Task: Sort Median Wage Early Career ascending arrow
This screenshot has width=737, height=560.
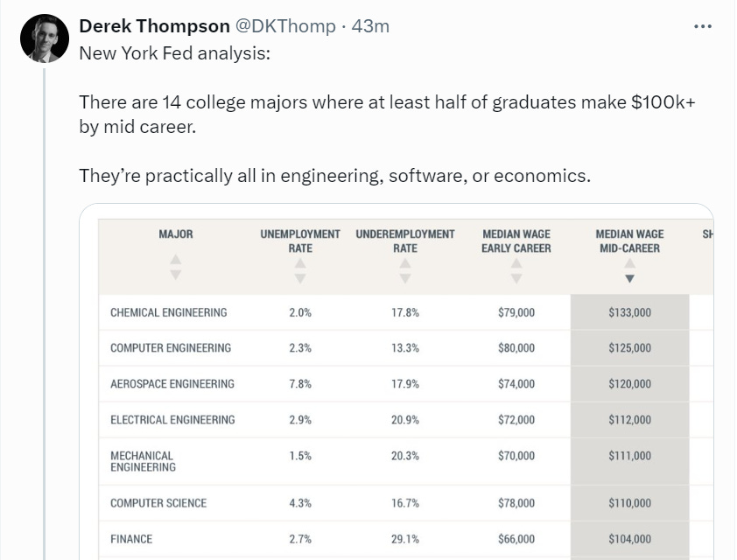Action: point(516,263)
